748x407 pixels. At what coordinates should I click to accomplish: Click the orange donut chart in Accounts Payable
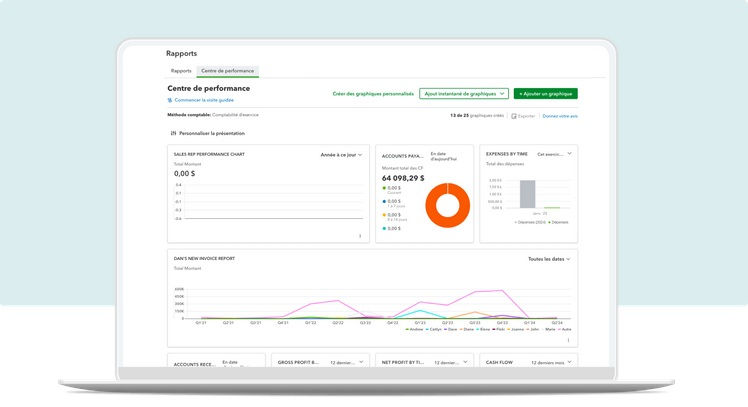[x=447, y=205]
